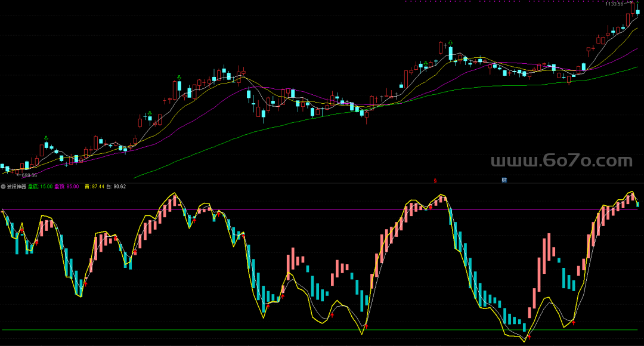Click red arrow buy signal at indicator's lowest trough
Viewport: 644px width, 346px height.
coord(529,337)
